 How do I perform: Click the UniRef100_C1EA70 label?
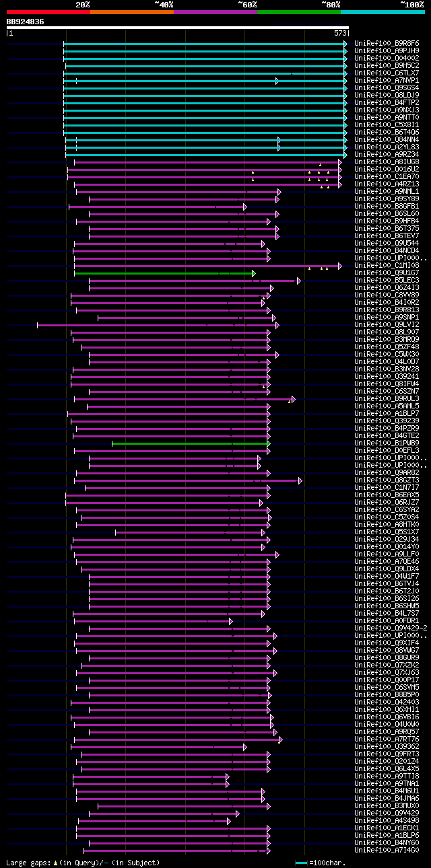[x=387, y=177]
